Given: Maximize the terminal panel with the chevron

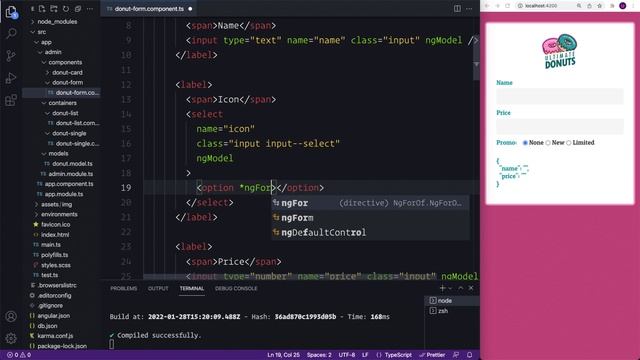Looking at the screenshot, I should (461, 288).
